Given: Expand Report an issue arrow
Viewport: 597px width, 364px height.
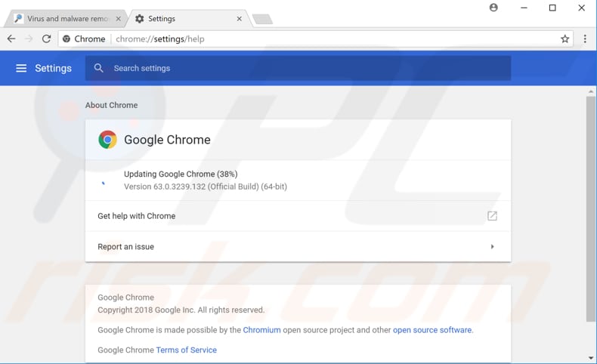Looking at the screenshot, I should 492,246.
